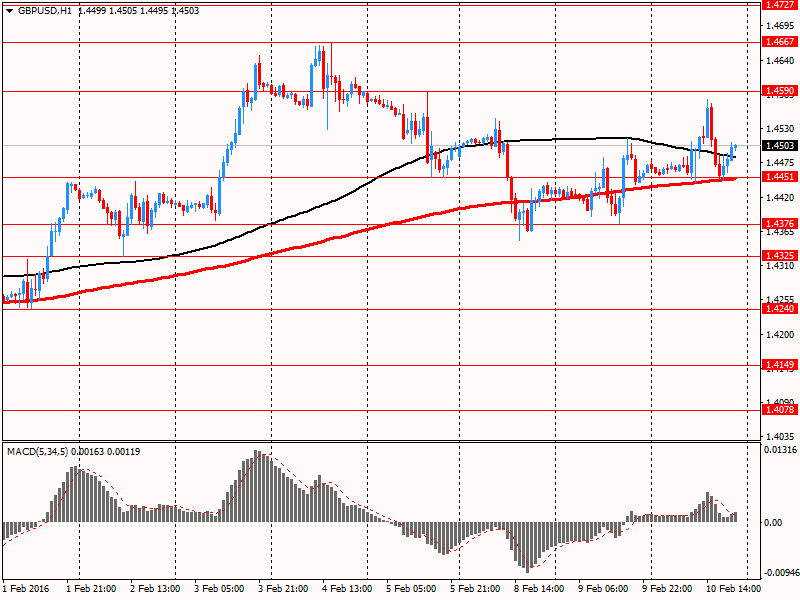800x600 pixels.
Task: Click the 10 Feb 14:00 time label
Action: pos(733,589)
